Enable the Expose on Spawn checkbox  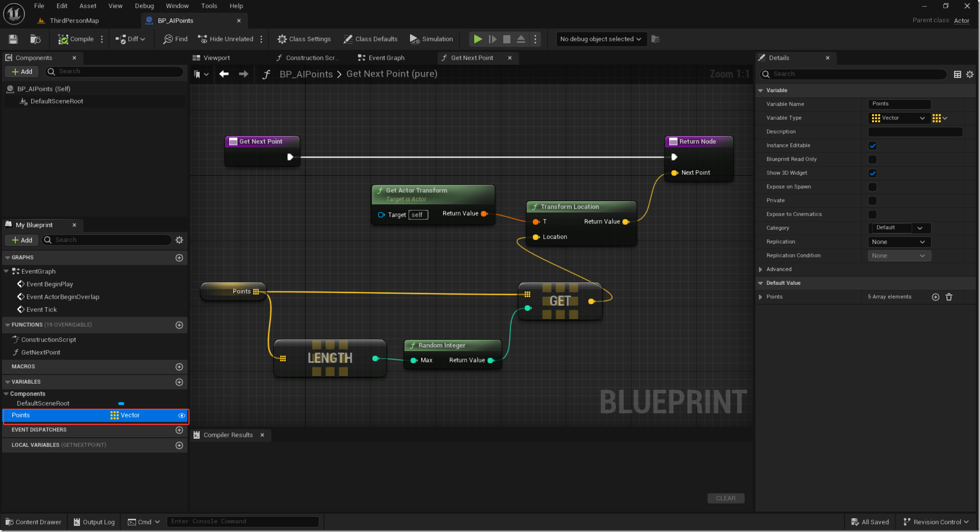873,187
